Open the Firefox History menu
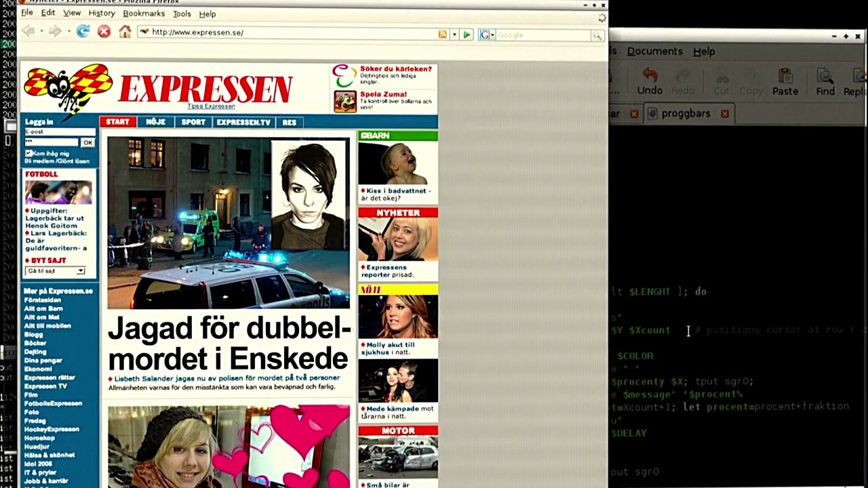868x488 pixels. pos(102,13)
